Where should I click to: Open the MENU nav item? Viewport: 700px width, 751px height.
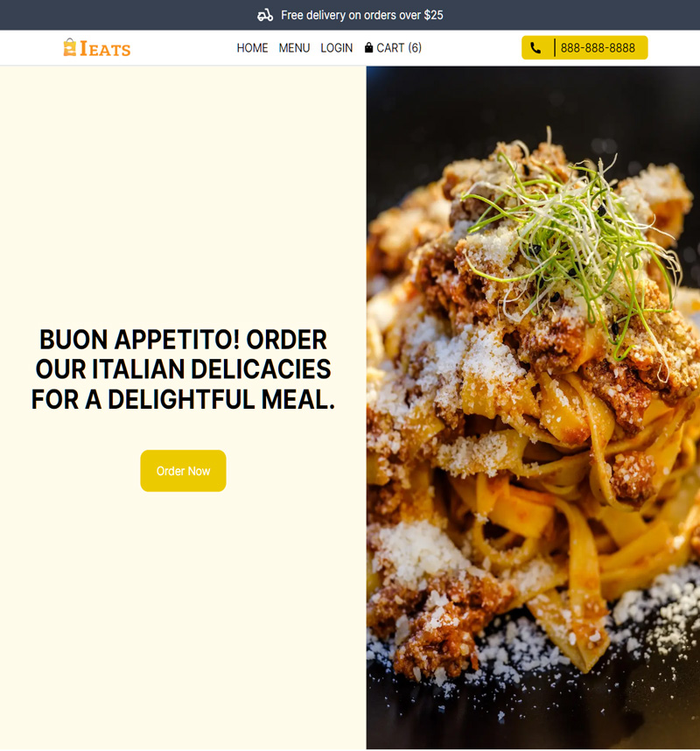(x=295, y=48)
